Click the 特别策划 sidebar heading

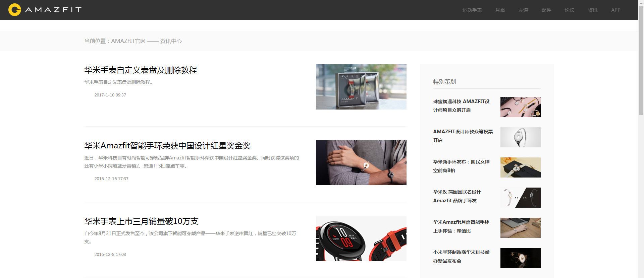point(444,82)
